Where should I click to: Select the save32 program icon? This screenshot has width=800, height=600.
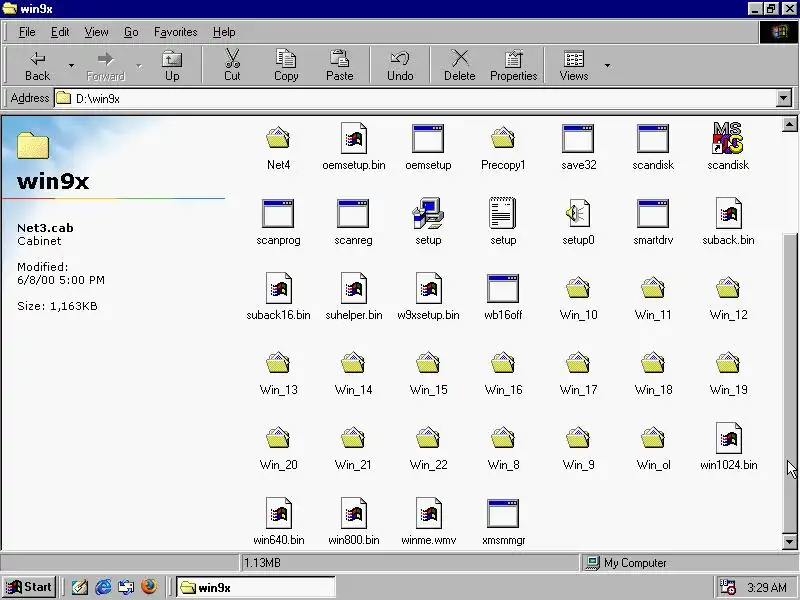(x=578, y=138)
